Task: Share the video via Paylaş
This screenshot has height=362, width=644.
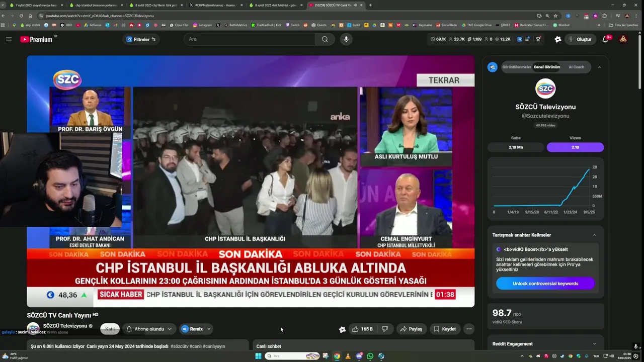Action: tap(411, 329)
